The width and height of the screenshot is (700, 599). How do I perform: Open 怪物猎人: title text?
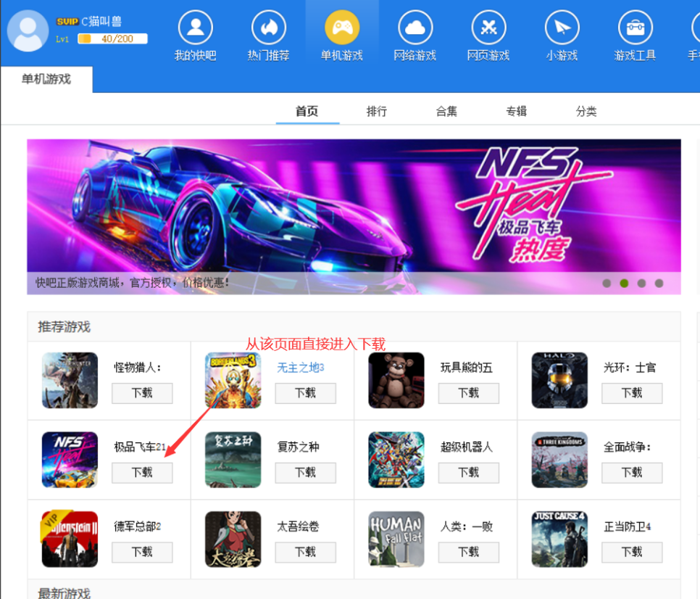138,368
